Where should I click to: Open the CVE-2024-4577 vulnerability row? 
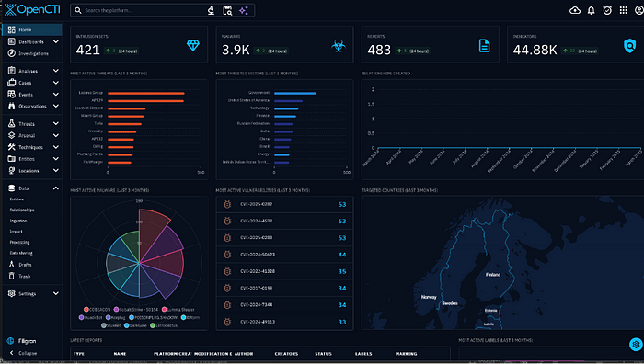[x=284, y=222]
